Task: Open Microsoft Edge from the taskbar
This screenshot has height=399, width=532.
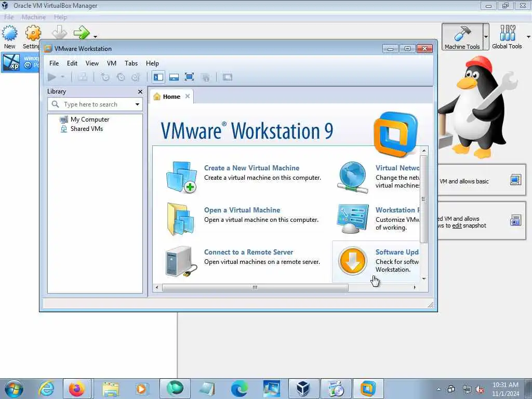Action: [239, 389]
